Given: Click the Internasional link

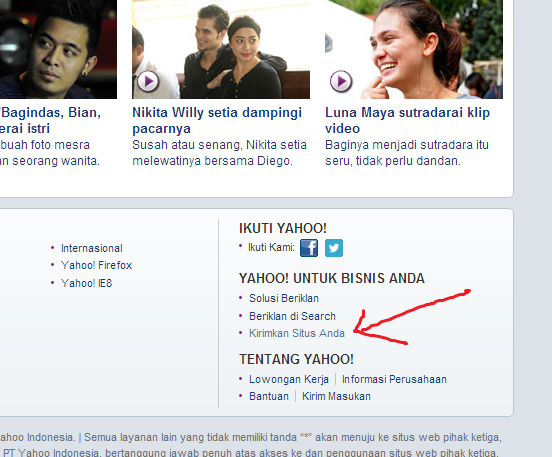Looking at the screenshot, I should [92, 248].
